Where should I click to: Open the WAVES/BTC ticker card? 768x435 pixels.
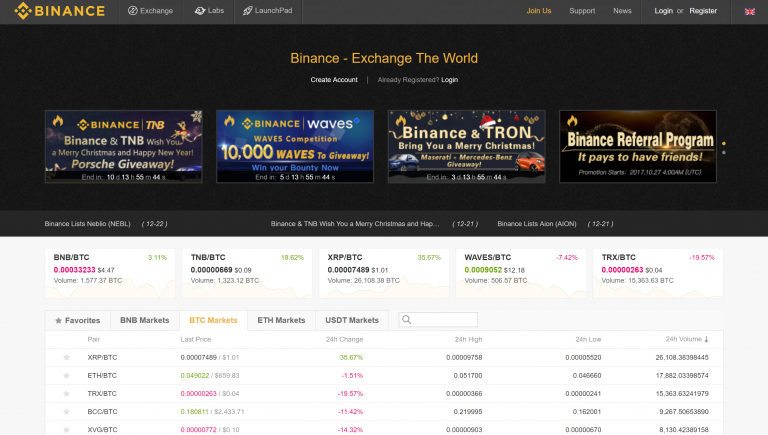pos(521,273)
